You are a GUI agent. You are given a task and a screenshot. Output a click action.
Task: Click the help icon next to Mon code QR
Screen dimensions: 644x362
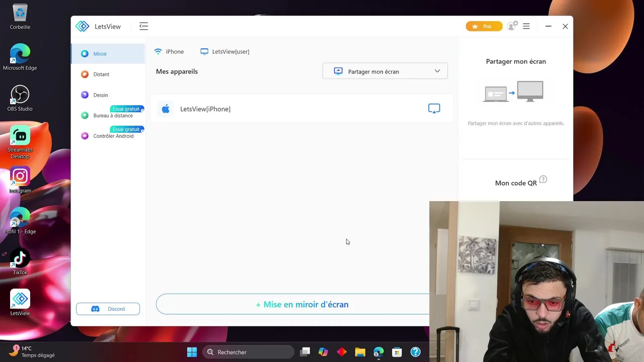(543, 179)
